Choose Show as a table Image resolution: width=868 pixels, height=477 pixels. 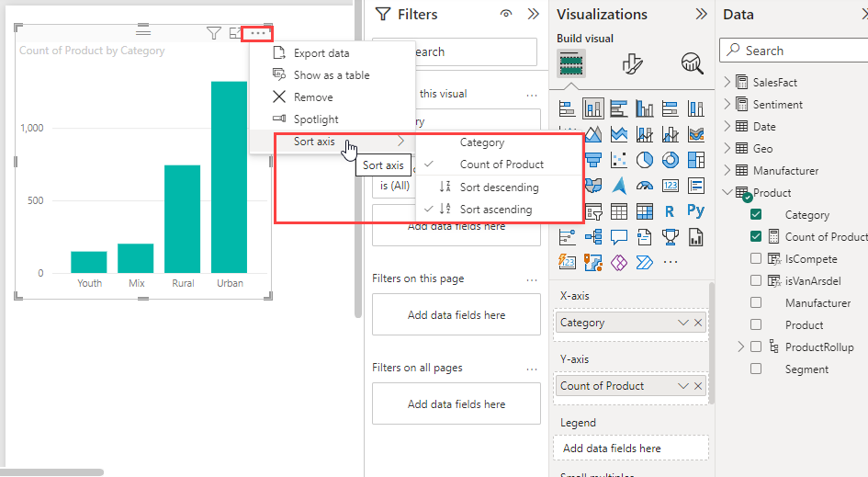[x=333, y=75]
